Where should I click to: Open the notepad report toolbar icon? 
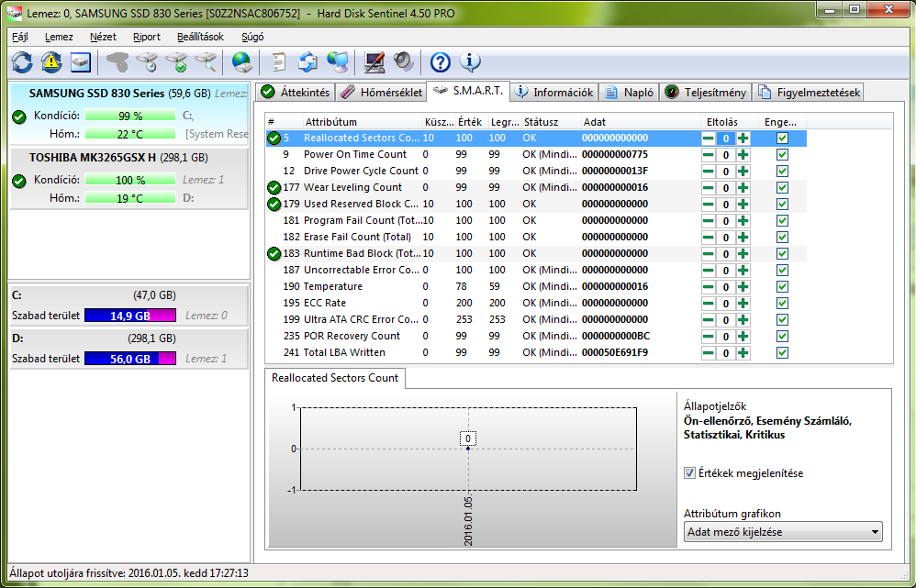279,61
